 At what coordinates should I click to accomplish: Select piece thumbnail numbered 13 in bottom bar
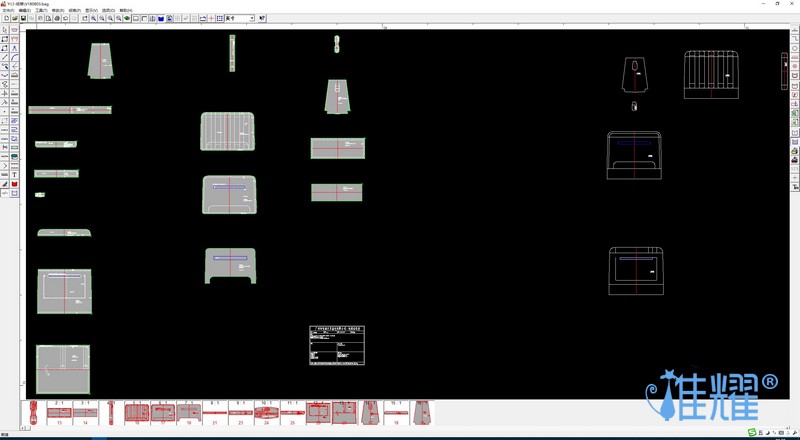[x=59, y=412]
